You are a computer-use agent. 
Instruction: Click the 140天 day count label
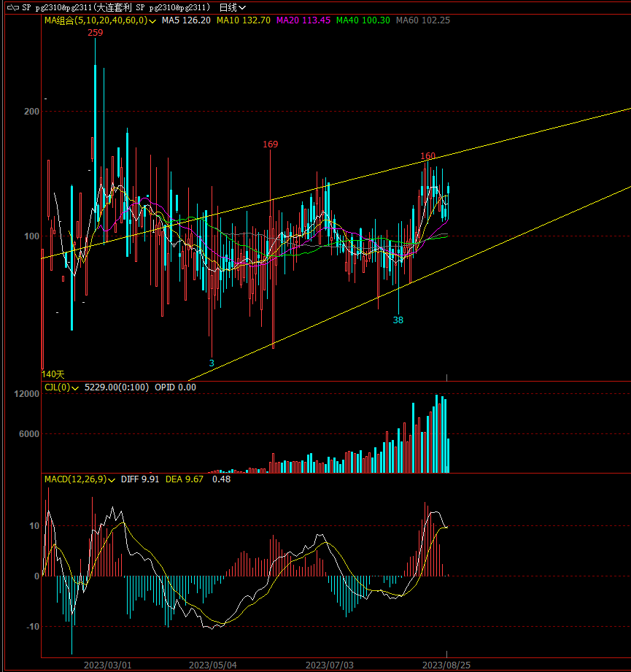(x=54, y=374)
